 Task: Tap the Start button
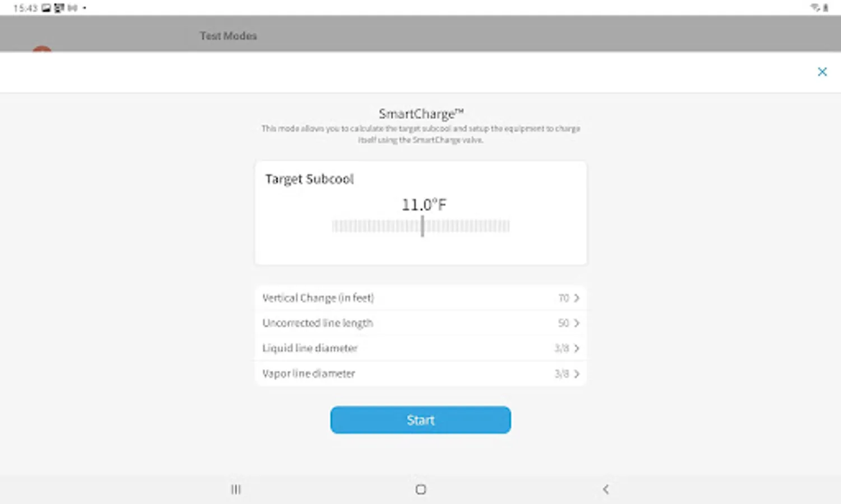pos(420,420)
